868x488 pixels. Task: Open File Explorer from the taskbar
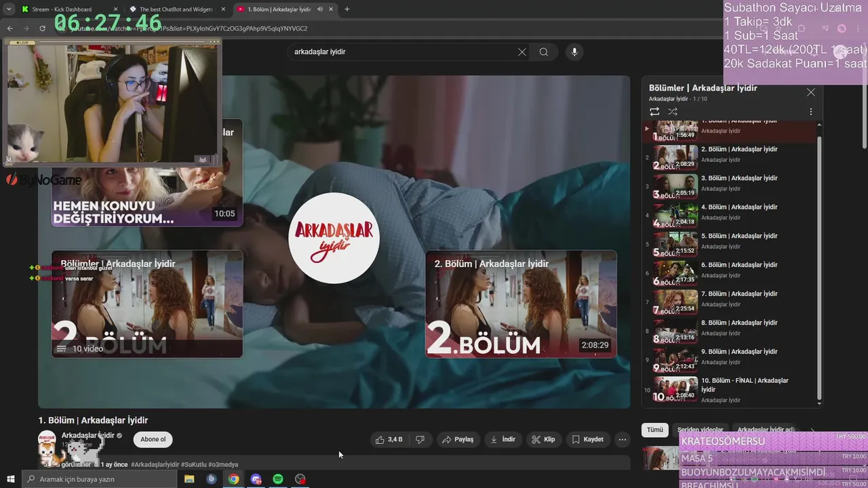[189, 479]
